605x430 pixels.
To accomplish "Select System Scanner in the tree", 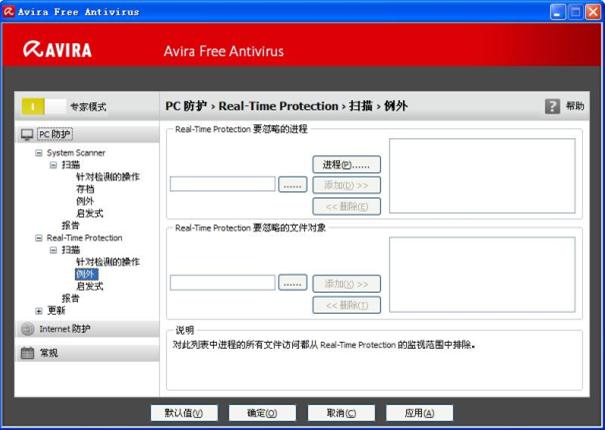I will (x=76, y=153).
